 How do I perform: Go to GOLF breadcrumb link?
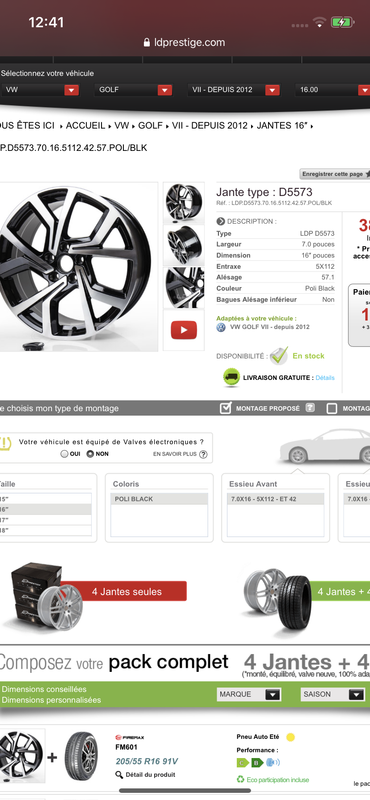pos(150,126)
